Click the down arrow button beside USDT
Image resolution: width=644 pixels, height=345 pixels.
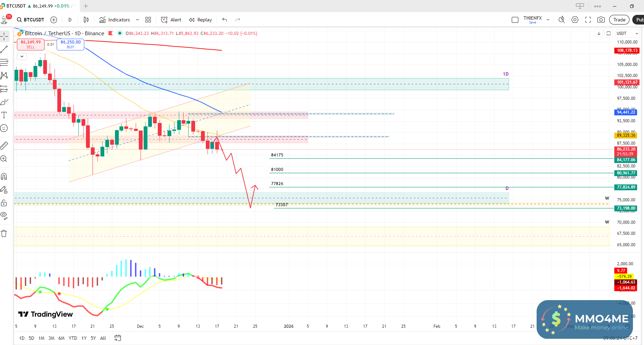(x=599, y=33)
